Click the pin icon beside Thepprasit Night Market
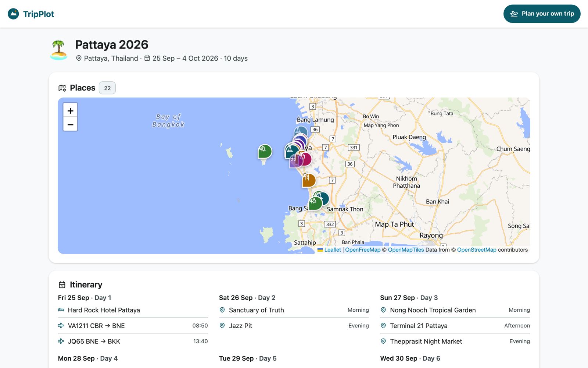 (383, 341)
